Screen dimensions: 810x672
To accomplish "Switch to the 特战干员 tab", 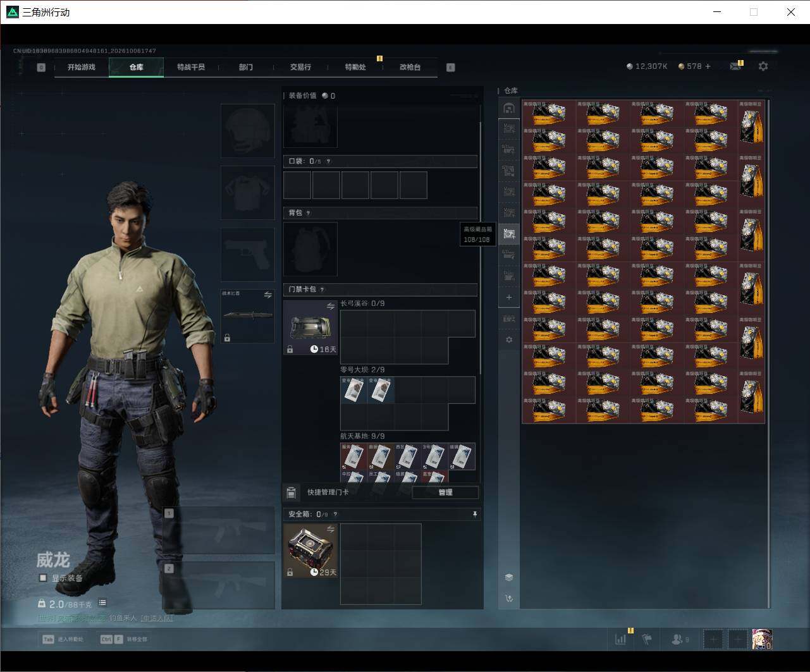I will [x=191, y=67].
